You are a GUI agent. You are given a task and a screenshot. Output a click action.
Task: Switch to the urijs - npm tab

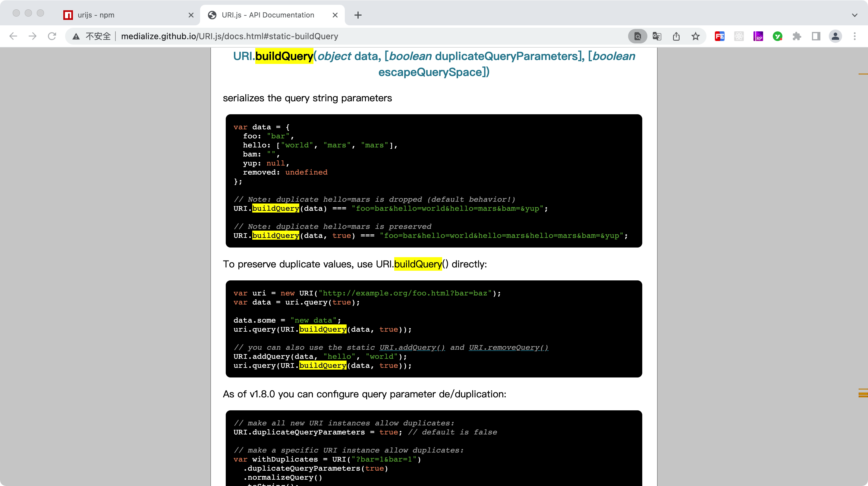point(96,15)
